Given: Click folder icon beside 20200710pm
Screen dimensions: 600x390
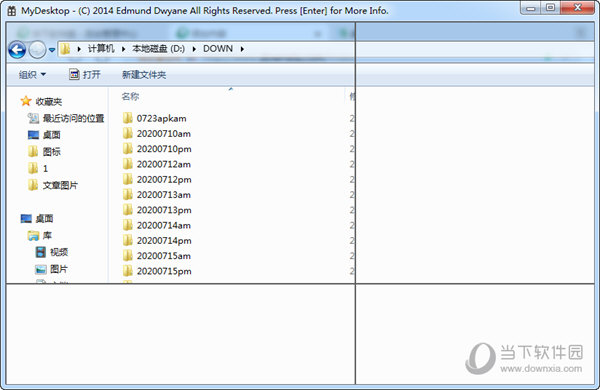Looking at the screenshot, I should (128, 148).
